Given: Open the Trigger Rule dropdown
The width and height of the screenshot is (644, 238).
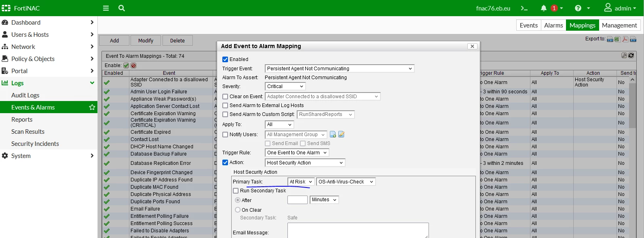Looking at the screenshot, I should coord(297,153).
